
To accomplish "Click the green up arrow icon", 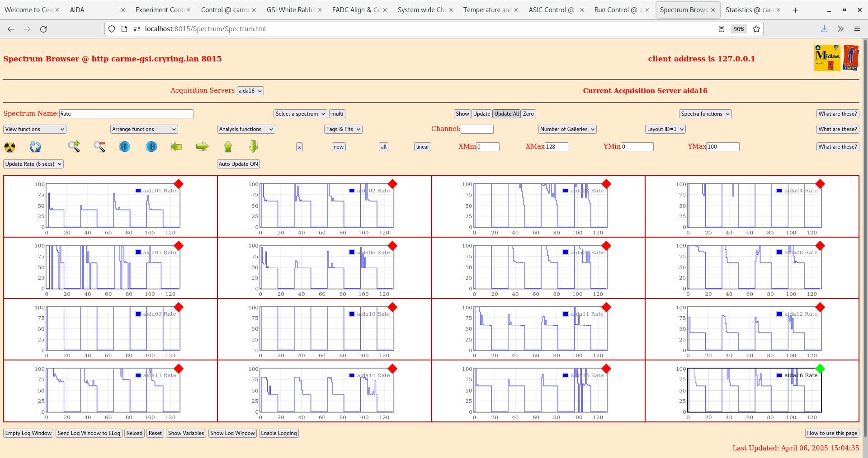I will point(228,146).
